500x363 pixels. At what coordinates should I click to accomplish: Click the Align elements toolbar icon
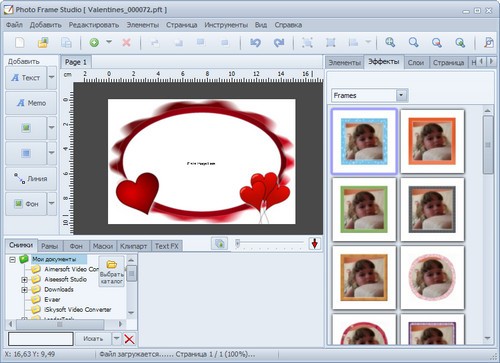pos(353,43)
